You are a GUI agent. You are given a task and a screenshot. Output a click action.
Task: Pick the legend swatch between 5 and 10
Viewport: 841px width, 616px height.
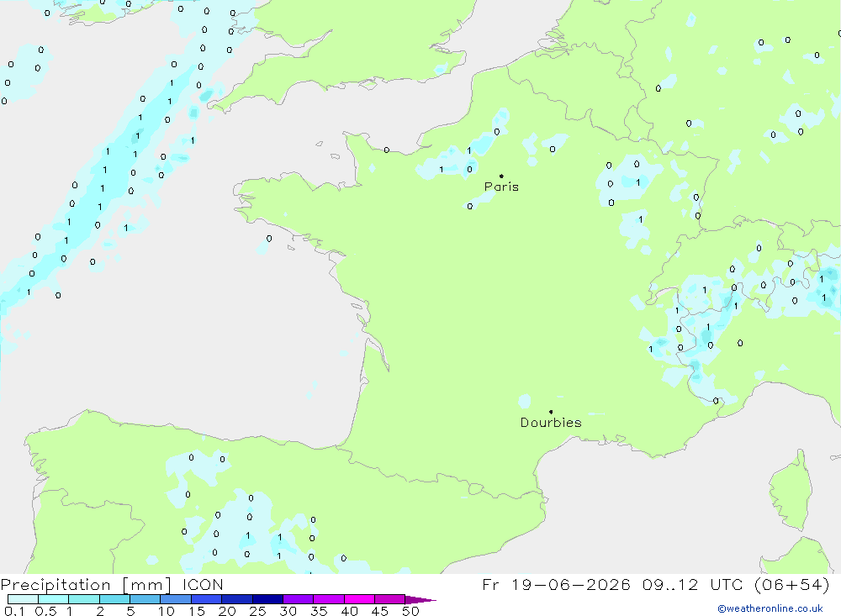click(x=145, y=599)
